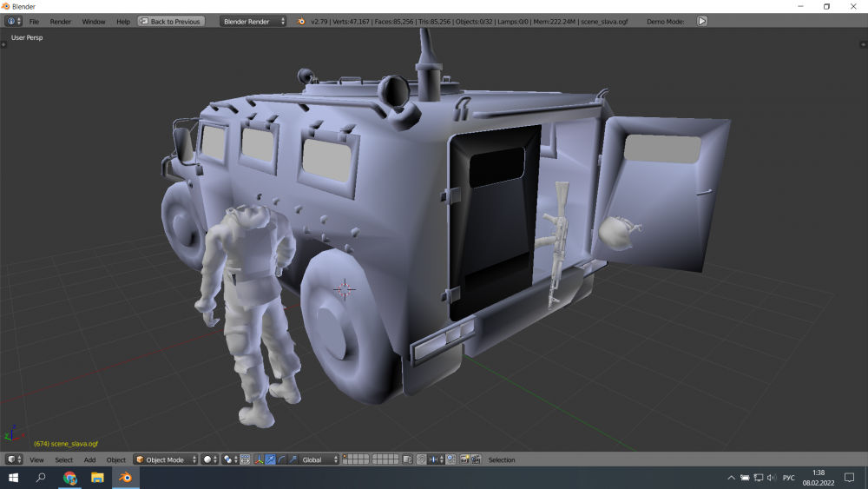
Task: Open the Blender Render engine dropdown
Action: click(252, 21)
